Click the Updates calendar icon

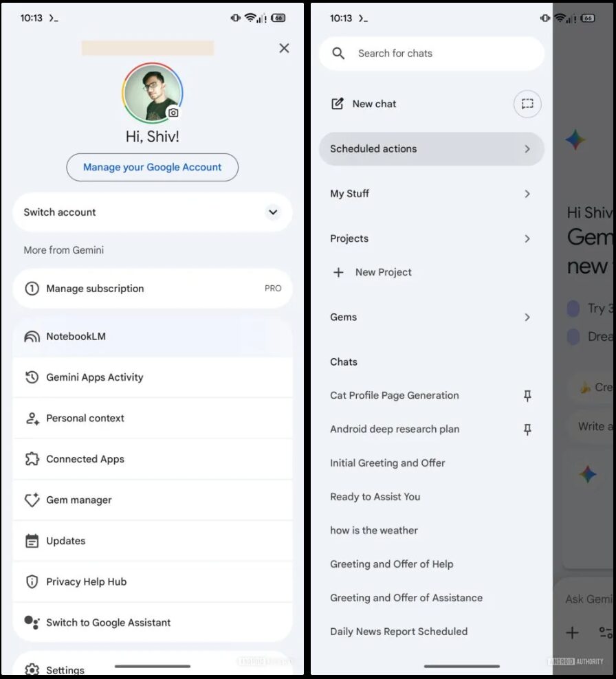(x=32, y=541)
